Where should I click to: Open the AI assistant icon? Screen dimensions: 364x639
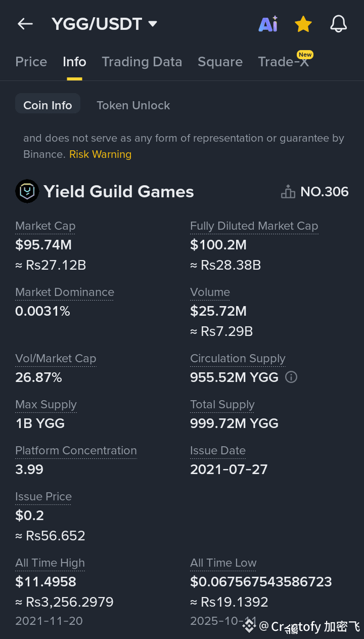(x=268, y=24)
